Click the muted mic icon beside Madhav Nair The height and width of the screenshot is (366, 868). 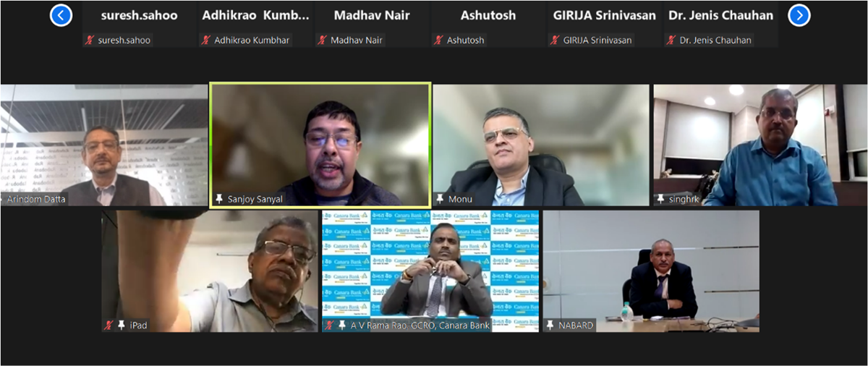323,41
